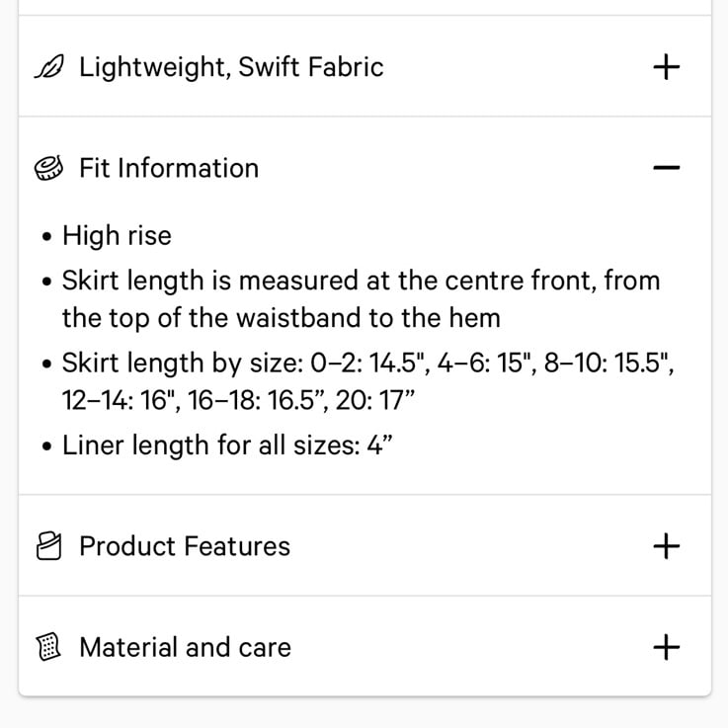
Task: Click the 20: 17" size entry
Action: 374,400
